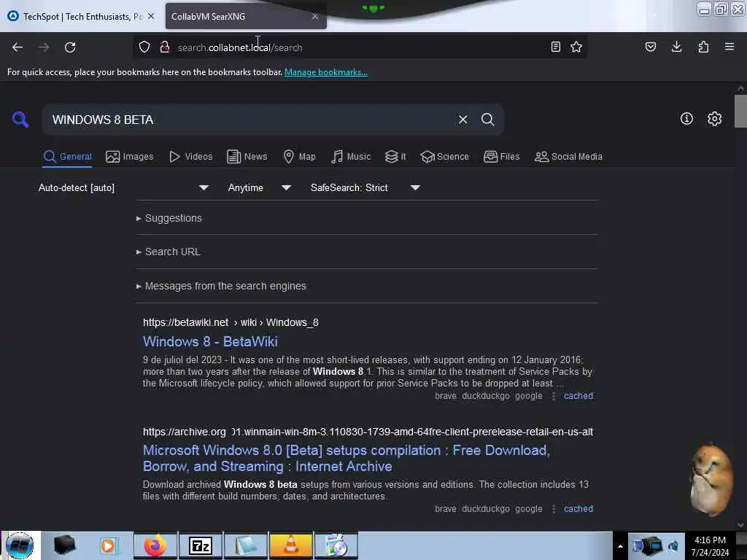Open the SafeSearch: Strict dropdown
Screen dimensions: 747x560
[x=365, y=187]
